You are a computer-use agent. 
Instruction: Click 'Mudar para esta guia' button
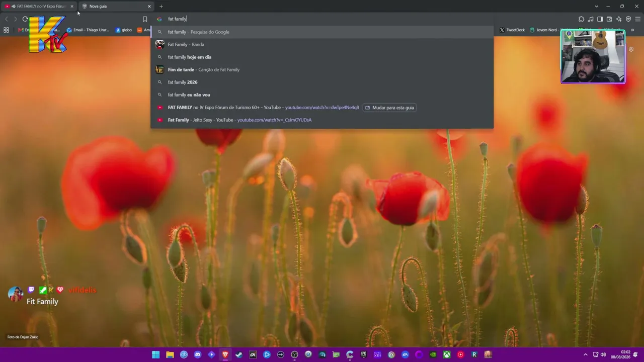pos(389,108)
